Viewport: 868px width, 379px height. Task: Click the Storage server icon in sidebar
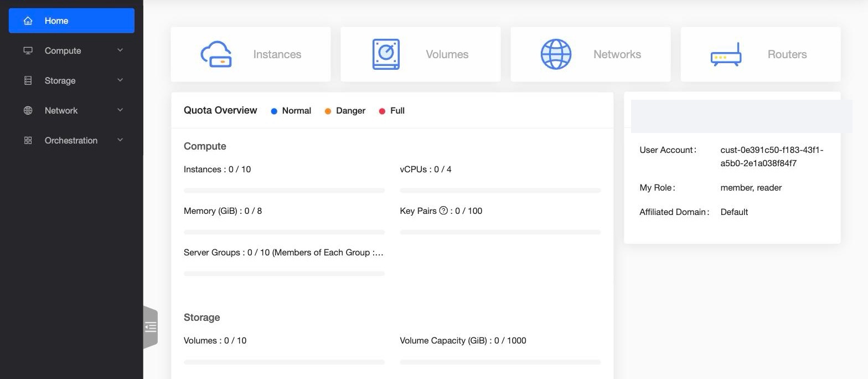28,80
